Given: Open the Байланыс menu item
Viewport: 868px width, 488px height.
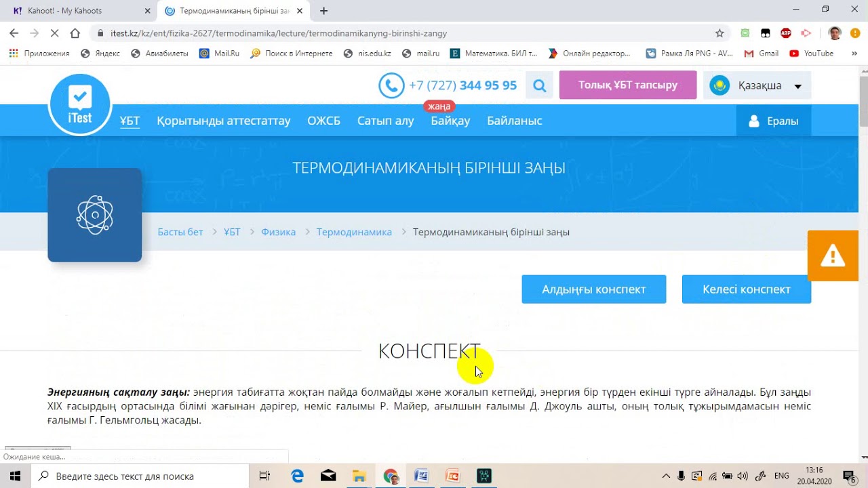Looking at the screenshot, I should point(514,121).
